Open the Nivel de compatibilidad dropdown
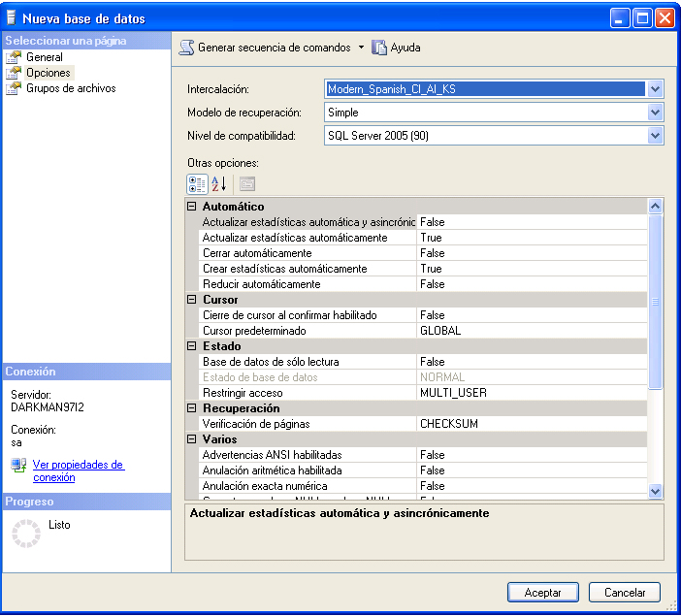This screenshot has height=616, width=681. pyautogui.click(x=655, y=136)
